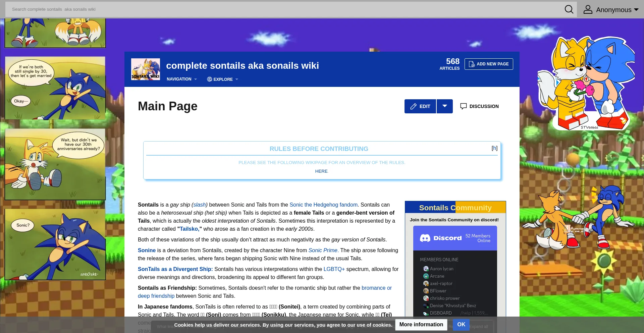
Task: Click More information about cookies
Action: coord(421,325)
